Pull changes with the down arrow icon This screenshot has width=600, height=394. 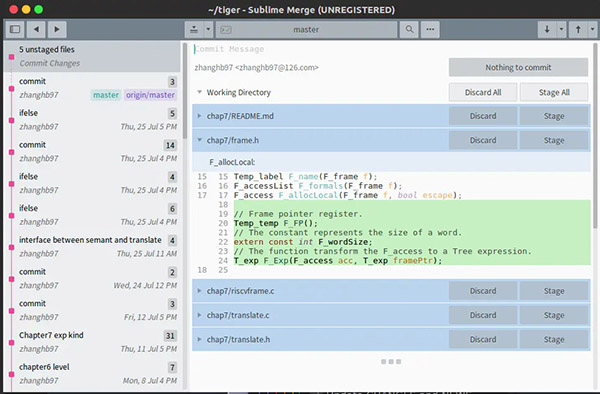coord(547,29)
